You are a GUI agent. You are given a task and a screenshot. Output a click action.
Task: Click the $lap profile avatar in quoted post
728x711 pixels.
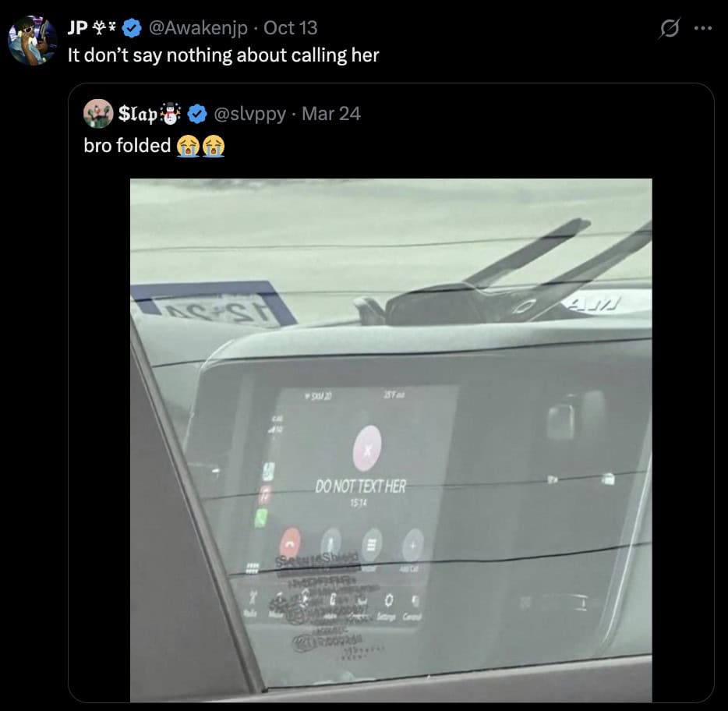click(x=97, y=114)
